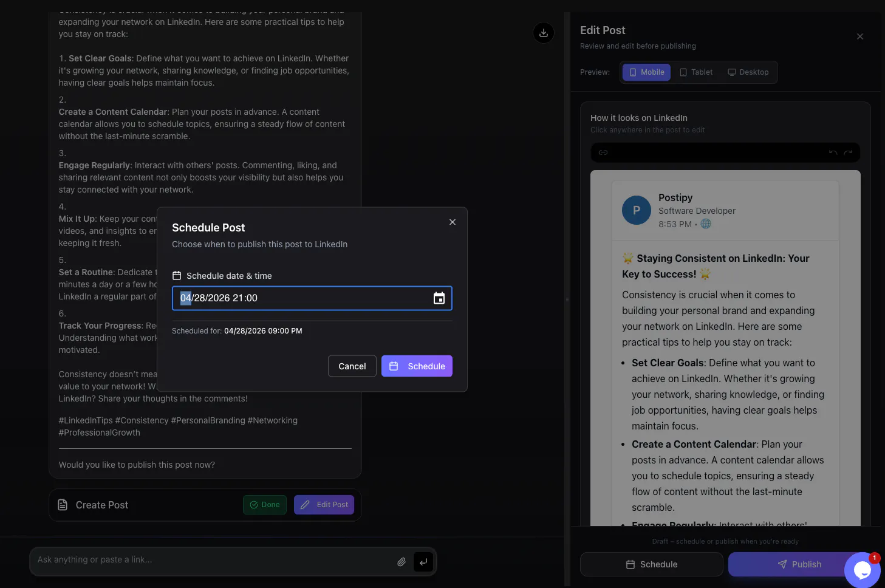
Task: Click the globe visibility icon beside 8:53 PM
Action: [706, 224]
